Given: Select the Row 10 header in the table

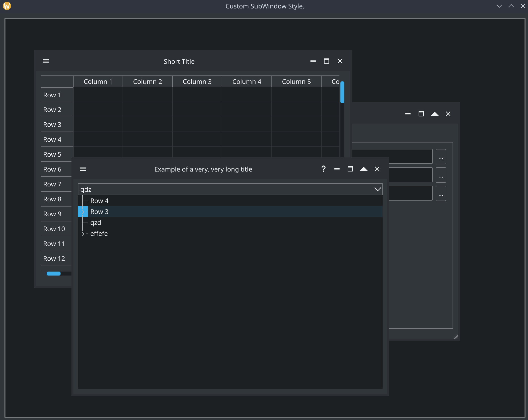Looking at the screenshot, I should click(x=56, y=229).
